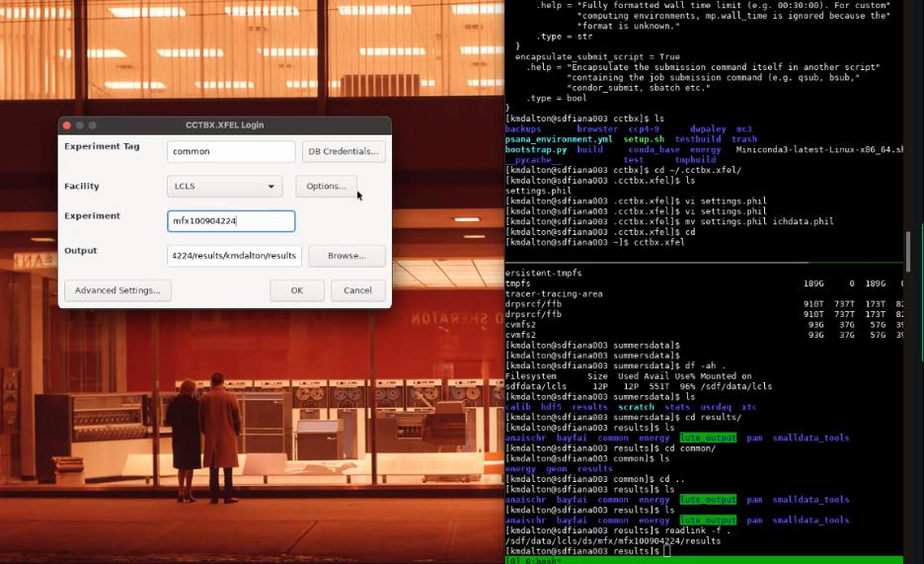924x564 pixels.
Task: Click into the Experiment field mfx100904224
Action: tap(231, 221)
